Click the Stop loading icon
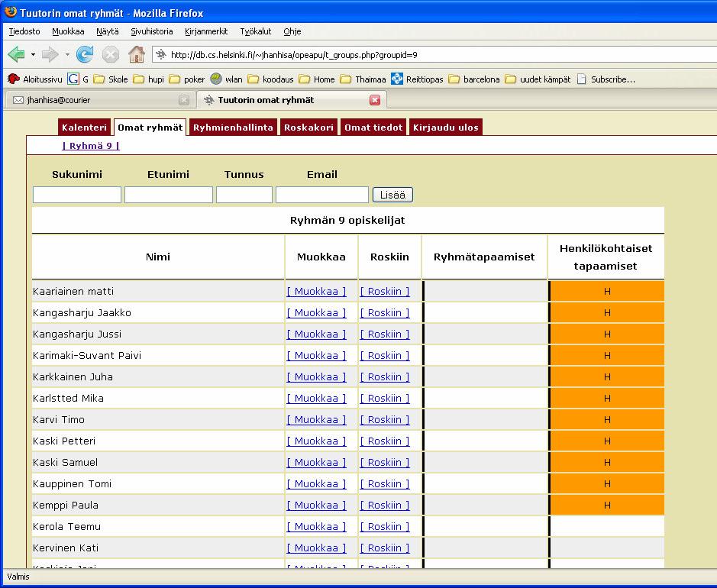717x588 pixels. coord(110,55)
